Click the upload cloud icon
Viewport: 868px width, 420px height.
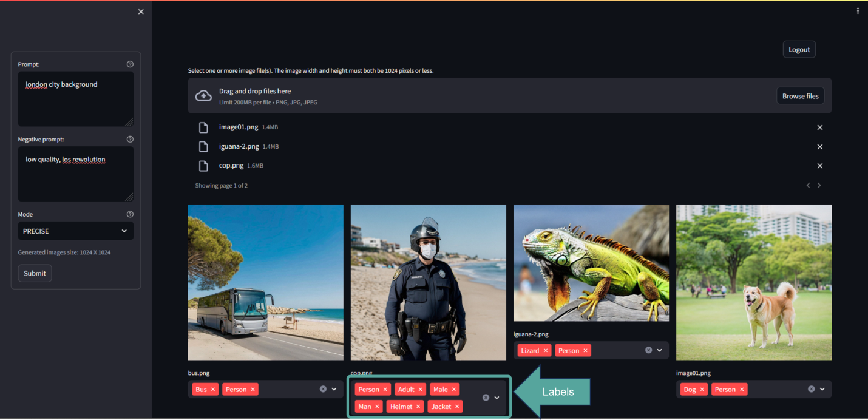(x=203, y=95)
